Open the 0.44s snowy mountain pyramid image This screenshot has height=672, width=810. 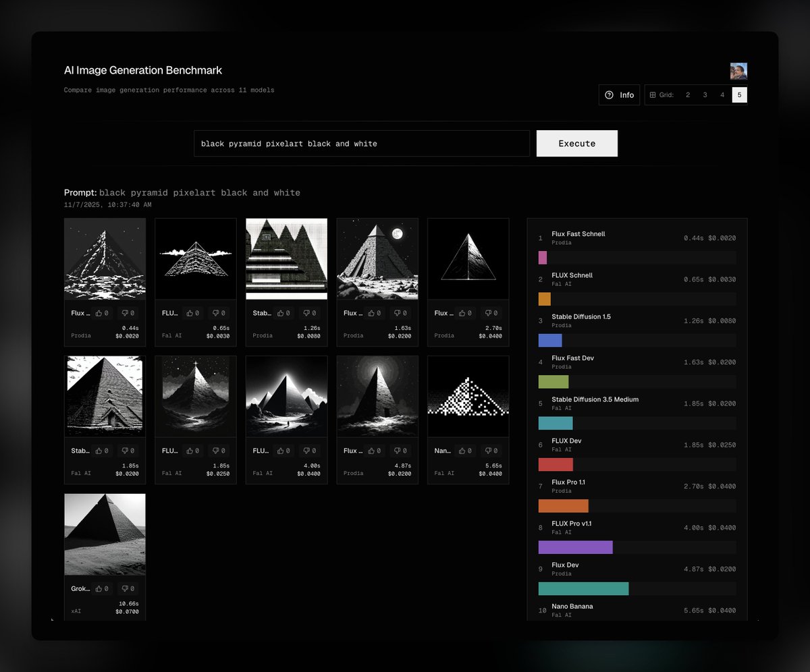tap(105, 258)
